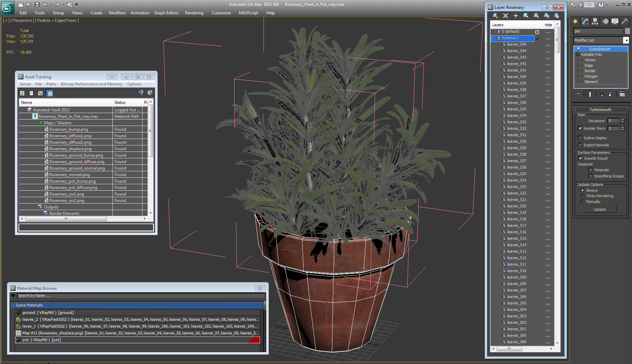This screenshot has height=364, width=632.
Task: Click Refresh icon in Asset Tracking toolbar
Action: (22, 93)
